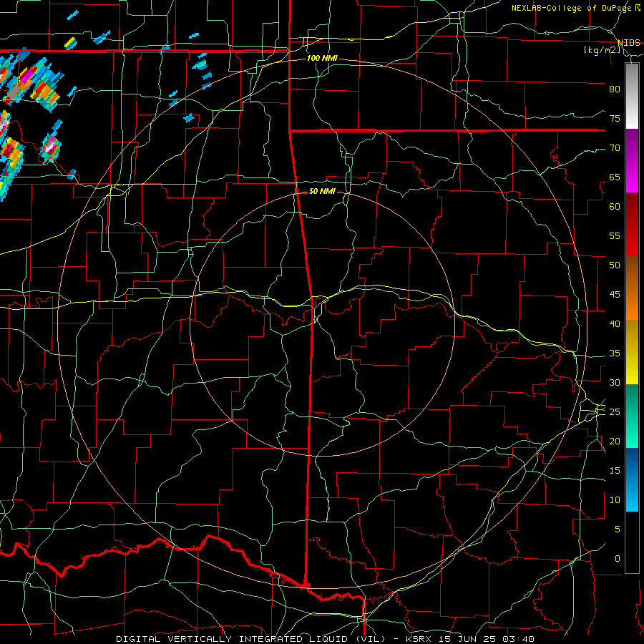Click the 50 NMI range ring label
644x644 pixels.
pyautogui.click(x=322, y=191)
